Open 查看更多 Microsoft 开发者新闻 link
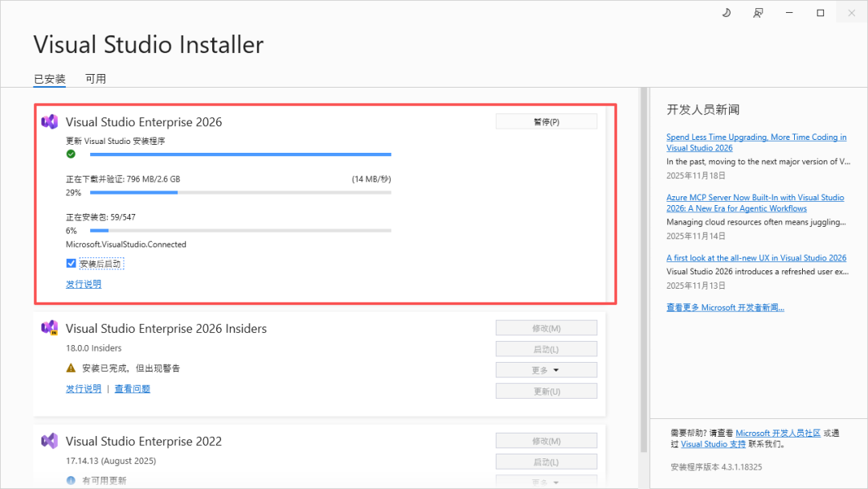The width and height of the screenshot is (868, 489). tap(725, 307)
